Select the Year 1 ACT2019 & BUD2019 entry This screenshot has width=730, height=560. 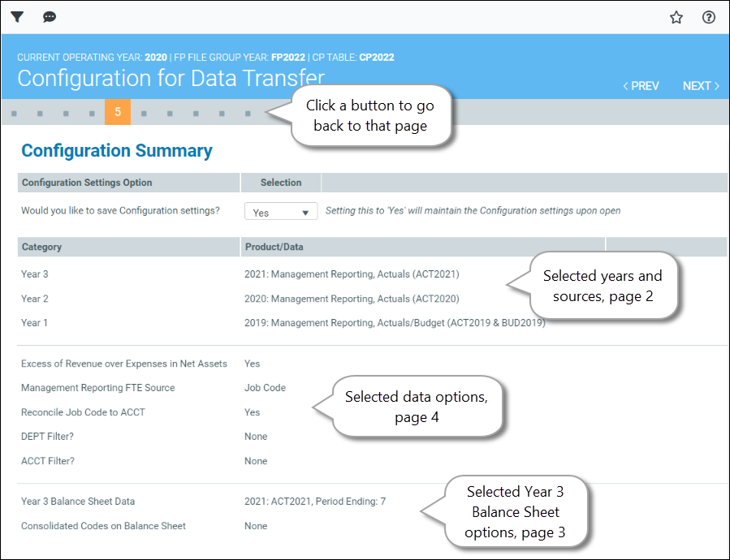[394, 323]
